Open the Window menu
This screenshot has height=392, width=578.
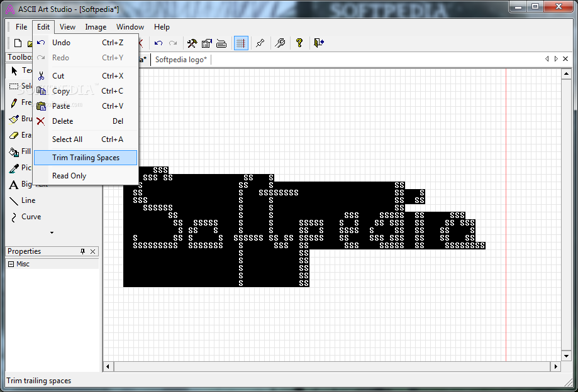pos(130,27)
